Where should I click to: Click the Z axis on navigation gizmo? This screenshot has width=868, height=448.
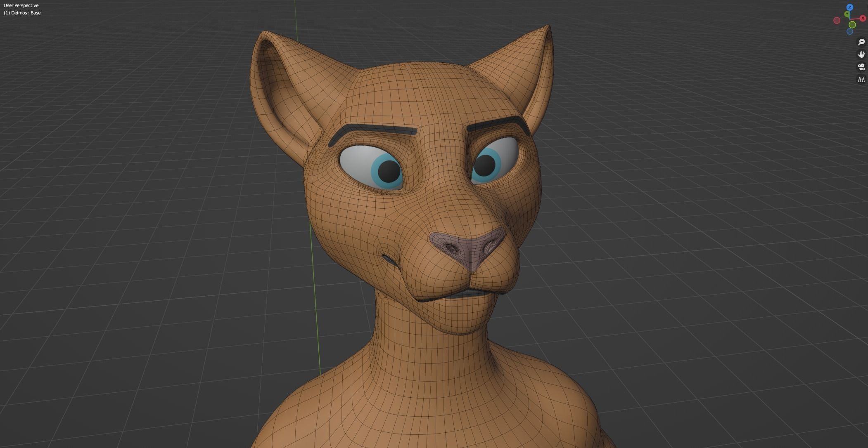tap(850, 7)
